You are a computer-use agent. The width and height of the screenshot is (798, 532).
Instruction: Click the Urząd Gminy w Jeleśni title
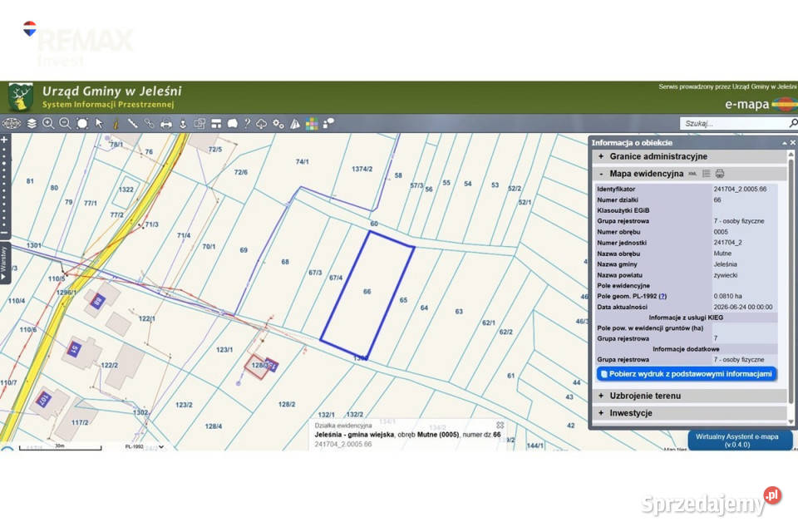(111, 91)
